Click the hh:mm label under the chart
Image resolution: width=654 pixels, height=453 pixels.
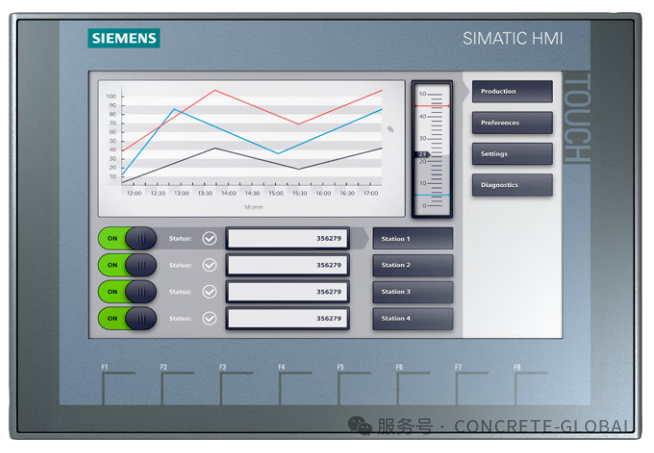point(254,207)
